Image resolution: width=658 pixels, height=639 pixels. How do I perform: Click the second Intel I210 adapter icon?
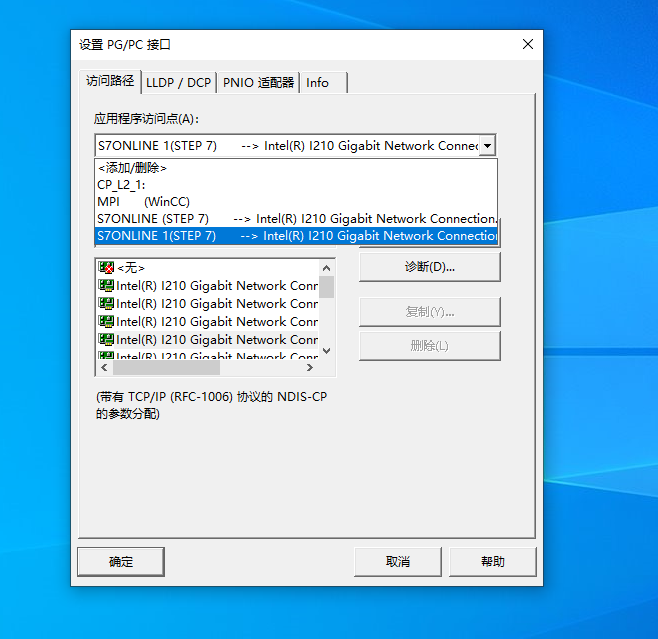click(105, 304)
